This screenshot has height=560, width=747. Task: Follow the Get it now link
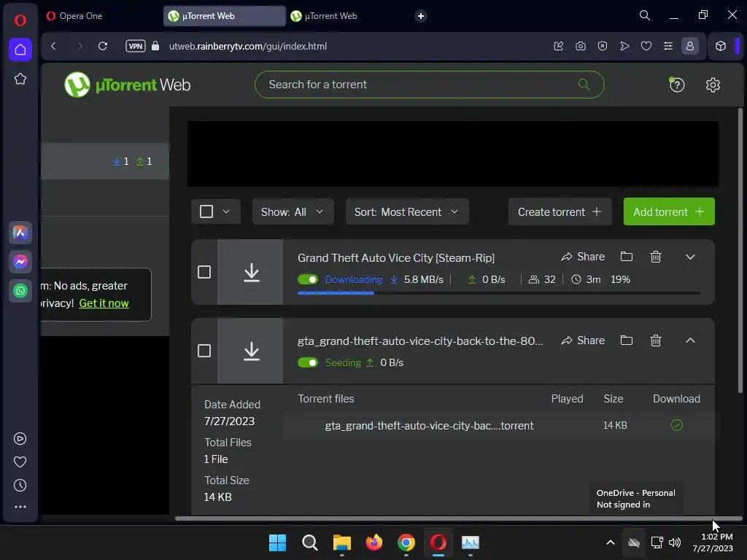pyautogui.click(x=104, y=303)
